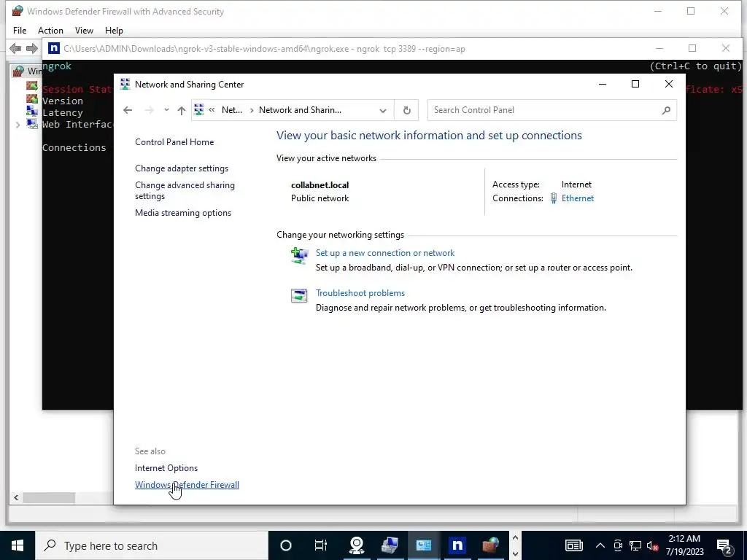Screen dimensions: 747x560
Task: Open the notification center with 2 notifications
Action: pyautogui.click(x=724, y=545)
